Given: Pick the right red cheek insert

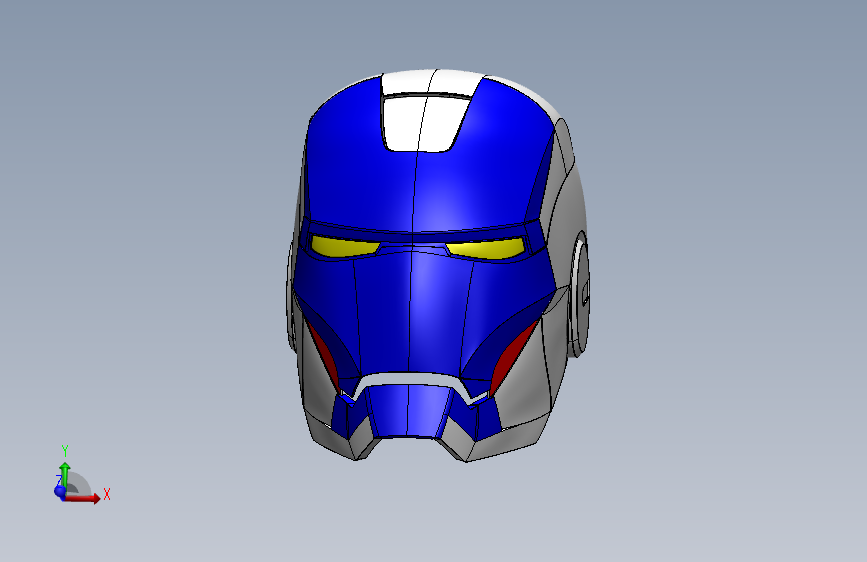Looking at the screenshot, I should pyautogui.click(x=511, y=356).
